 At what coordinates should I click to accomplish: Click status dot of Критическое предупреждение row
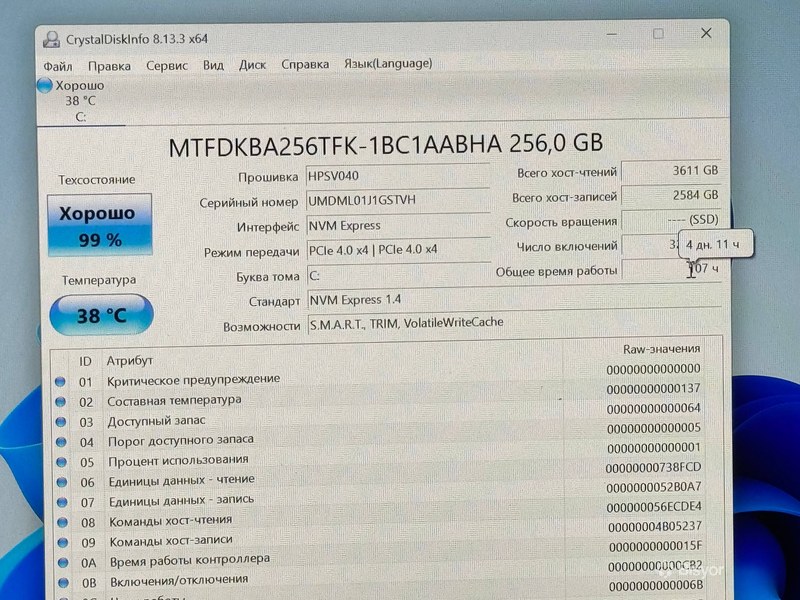[60, 381]
